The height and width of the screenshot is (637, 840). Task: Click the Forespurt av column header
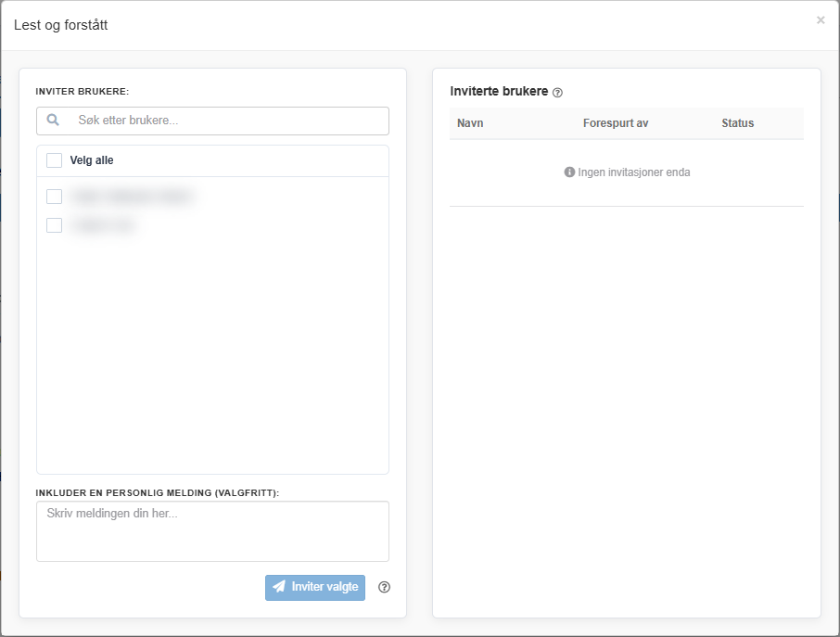(x=616, y=123)
